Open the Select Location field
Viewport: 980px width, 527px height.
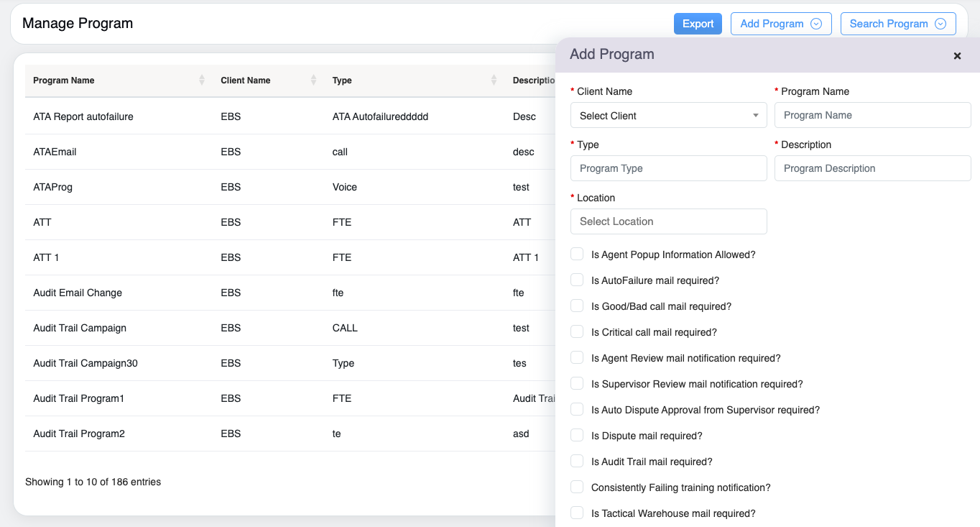668,221
